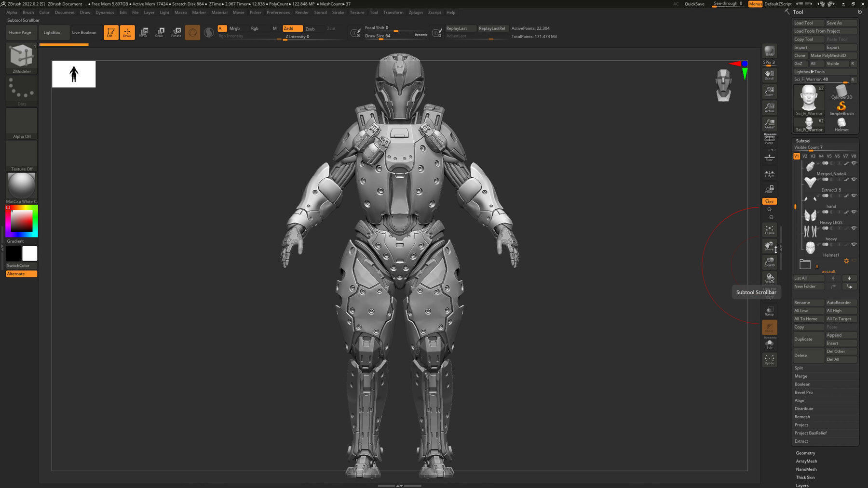The image size is (868, 488).
Task: Click the Load Tool button
Action: 808,23
